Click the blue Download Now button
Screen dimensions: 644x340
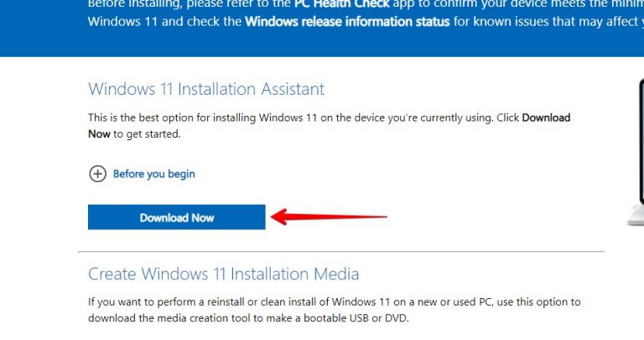click(177, 217)
